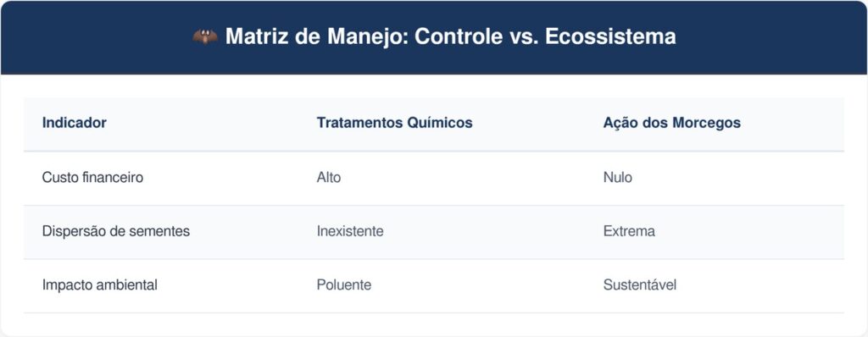
Task: Click the 'Poluente' cell
Action: pyautogui.click(x=344, y=285)
